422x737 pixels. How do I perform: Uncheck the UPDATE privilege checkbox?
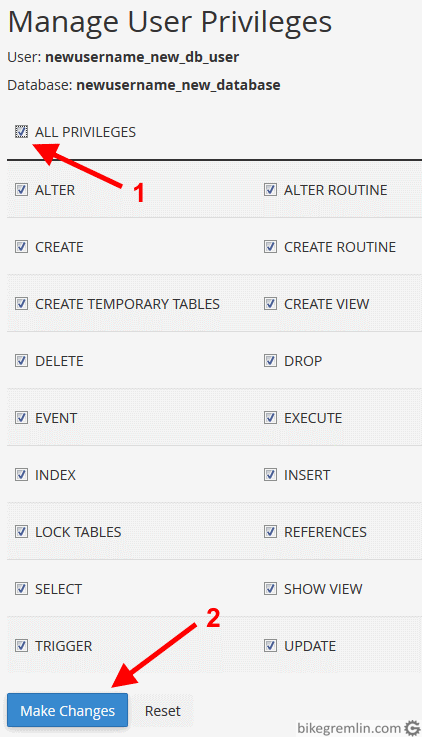coord(270,645)
